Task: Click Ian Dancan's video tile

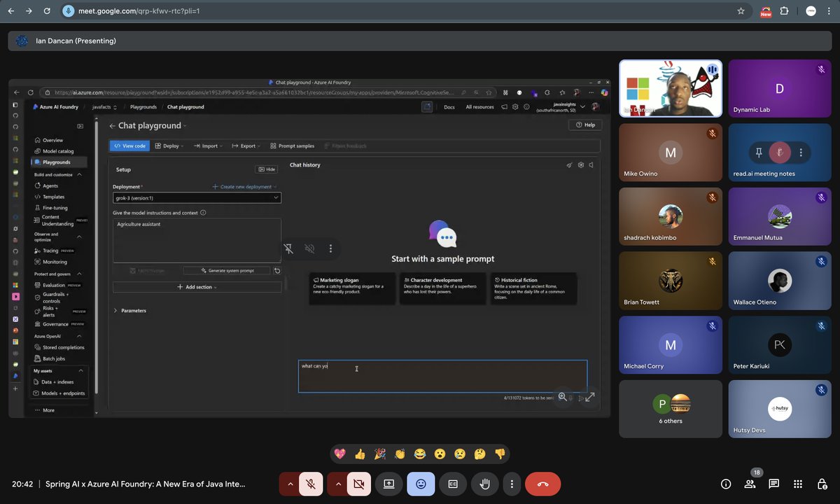Action: coord(671,87)
